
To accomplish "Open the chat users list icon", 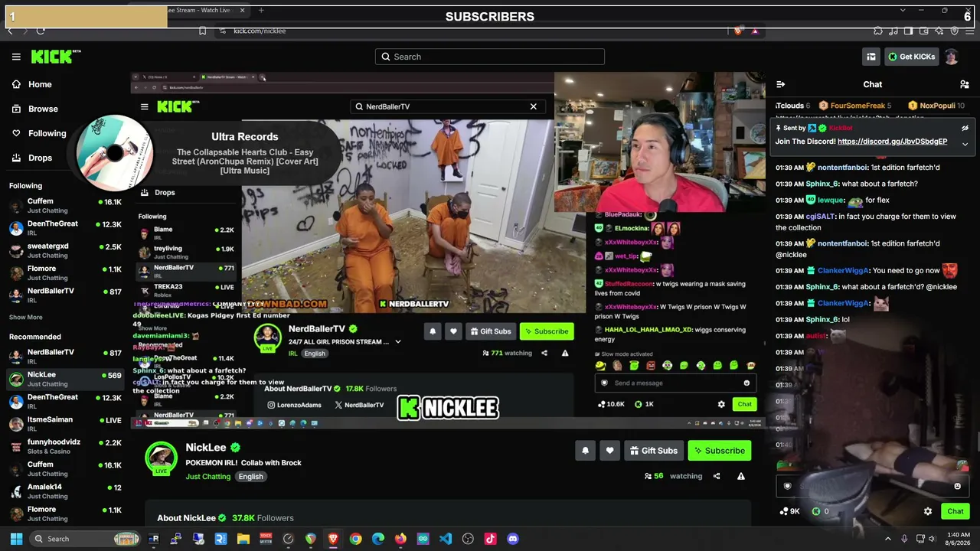I will point(964,84).
